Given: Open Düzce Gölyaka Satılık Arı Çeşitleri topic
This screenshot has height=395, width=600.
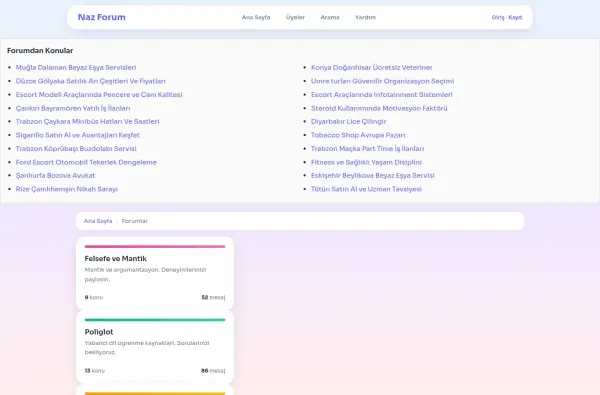Looking at the screenshot, I should [91, 81].
